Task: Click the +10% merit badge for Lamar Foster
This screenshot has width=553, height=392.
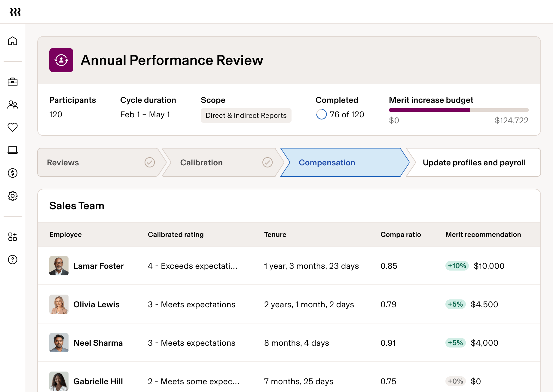Action: click(456, 266)
